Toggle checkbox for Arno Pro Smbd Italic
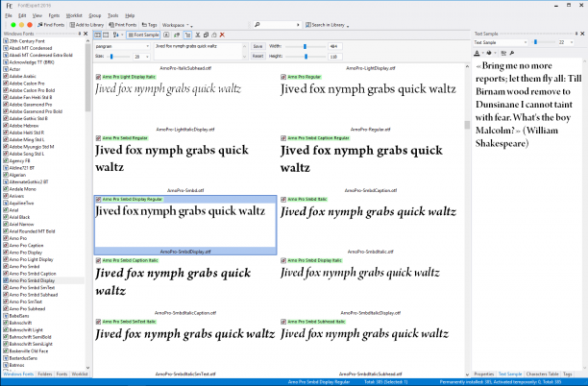588x386 pixels. [x=283, y=199]
